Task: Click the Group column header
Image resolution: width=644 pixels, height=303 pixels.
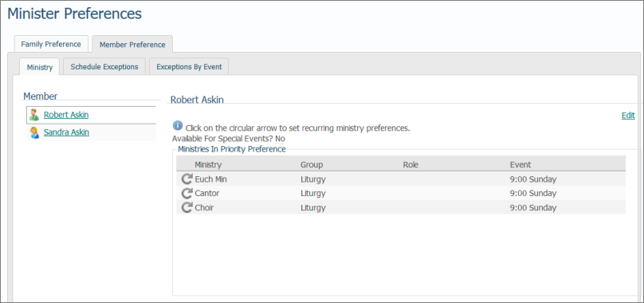Action: pos(312,165)
